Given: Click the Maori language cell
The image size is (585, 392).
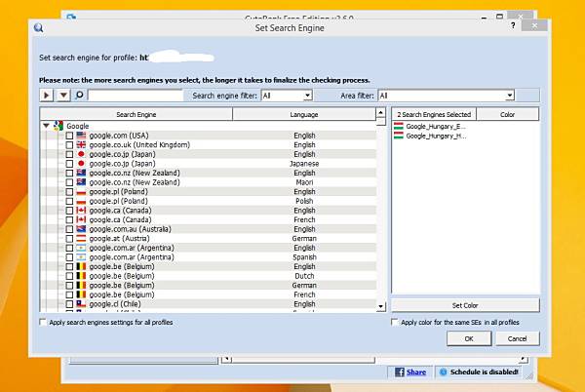Looking at the screenshot, I should (x=304, y=182).
